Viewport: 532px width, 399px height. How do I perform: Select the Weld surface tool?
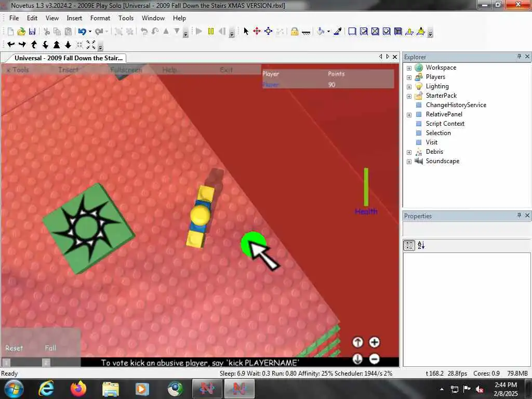click(375, 32)
